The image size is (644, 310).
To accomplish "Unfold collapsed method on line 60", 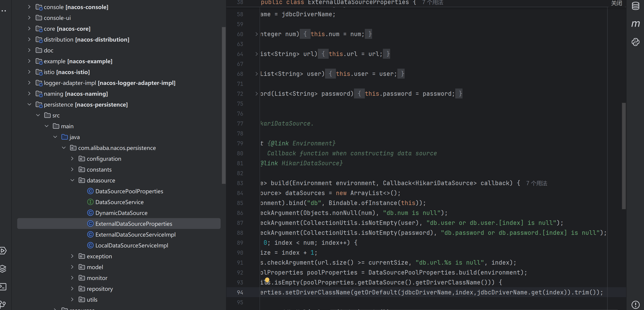I will pos(257,34).
